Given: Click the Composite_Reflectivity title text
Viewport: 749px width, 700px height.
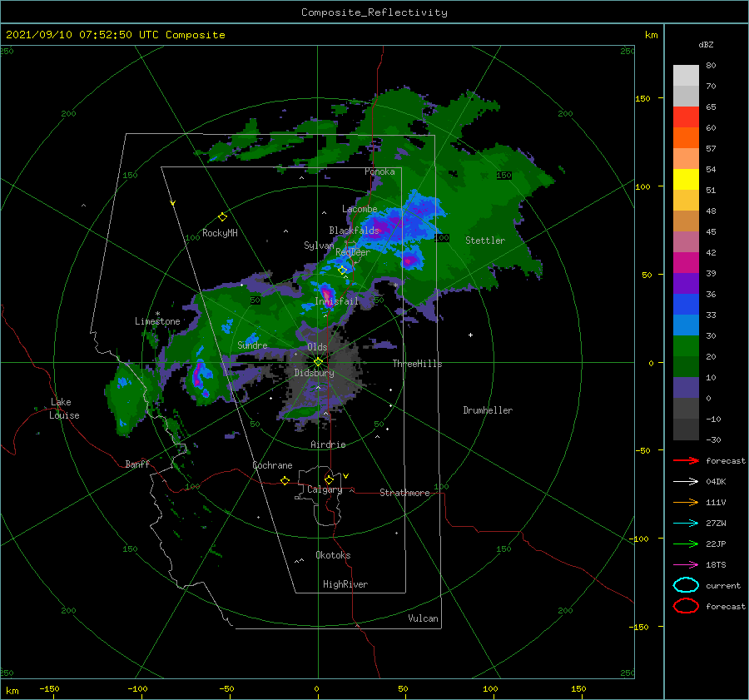Looking at the screenshot, I should point(374,12).
